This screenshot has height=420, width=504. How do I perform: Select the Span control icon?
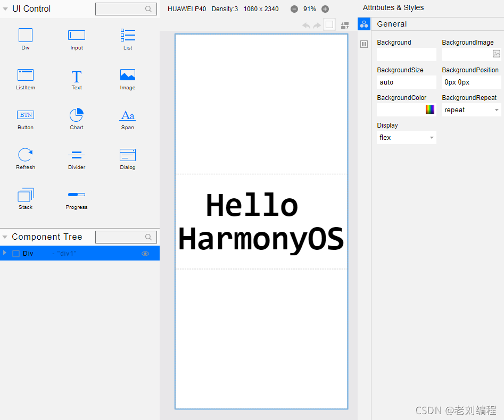(x=128, y=115)
